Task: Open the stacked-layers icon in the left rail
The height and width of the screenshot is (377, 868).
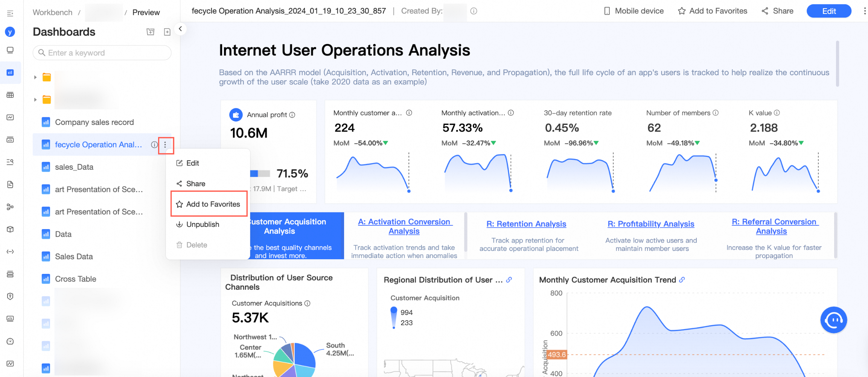Action: coord(10,274)
